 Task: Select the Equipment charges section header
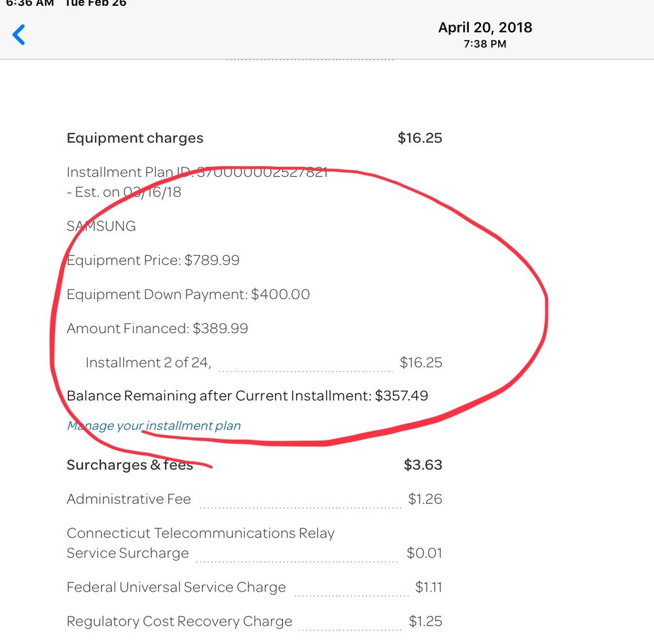pyautogui.click(x=134, y=138)
